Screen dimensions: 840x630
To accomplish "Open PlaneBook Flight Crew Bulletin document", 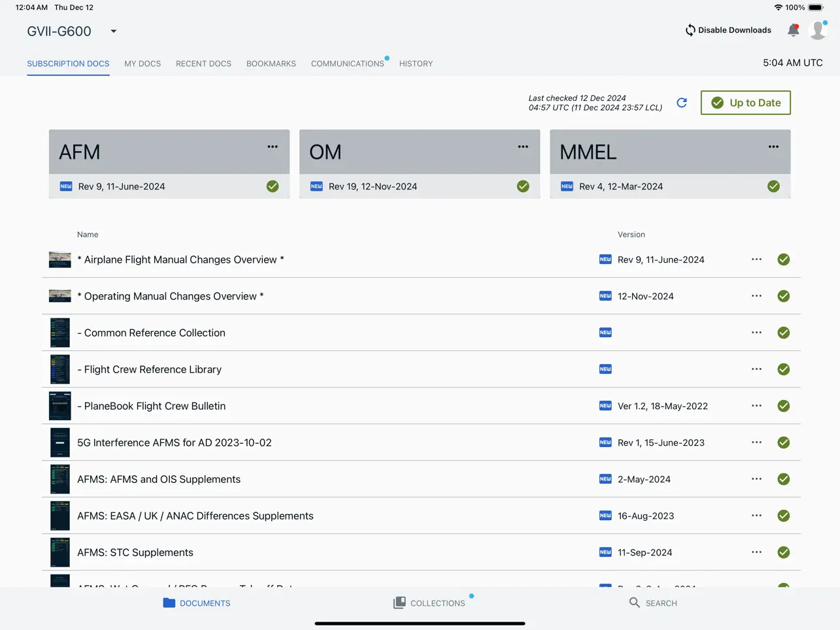I will [x=151, y=406].
